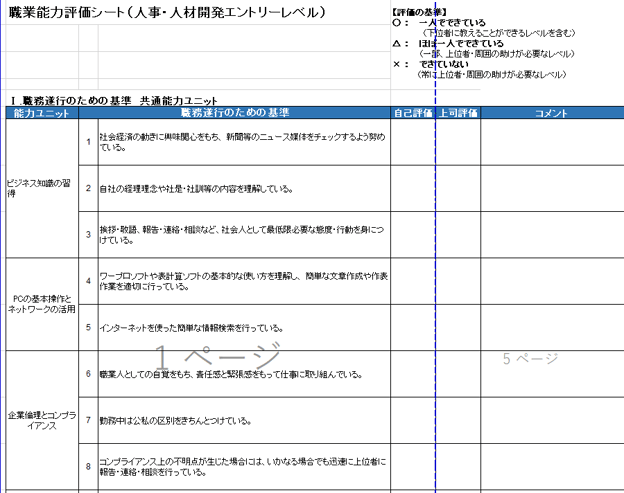Screen dimensions: 624x493
Task: Select the ビジネス知識の習得 unit cell
Action: [x=42, y=189]
